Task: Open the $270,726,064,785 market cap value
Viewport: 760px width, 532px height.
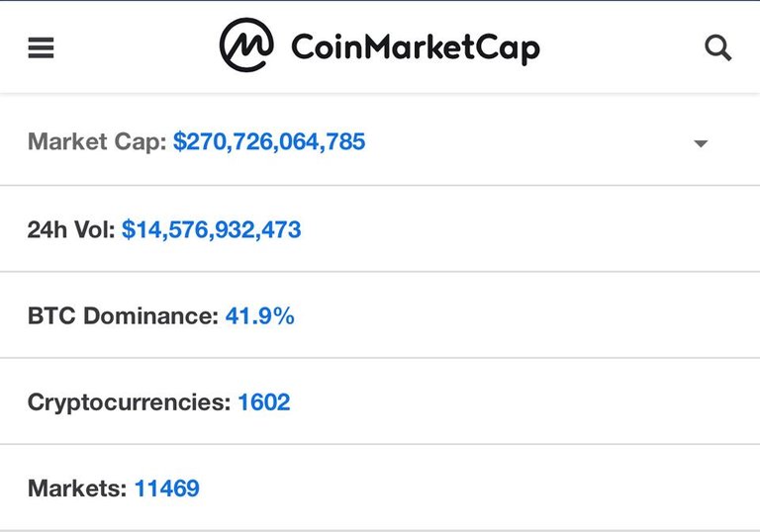Action: 269,141
